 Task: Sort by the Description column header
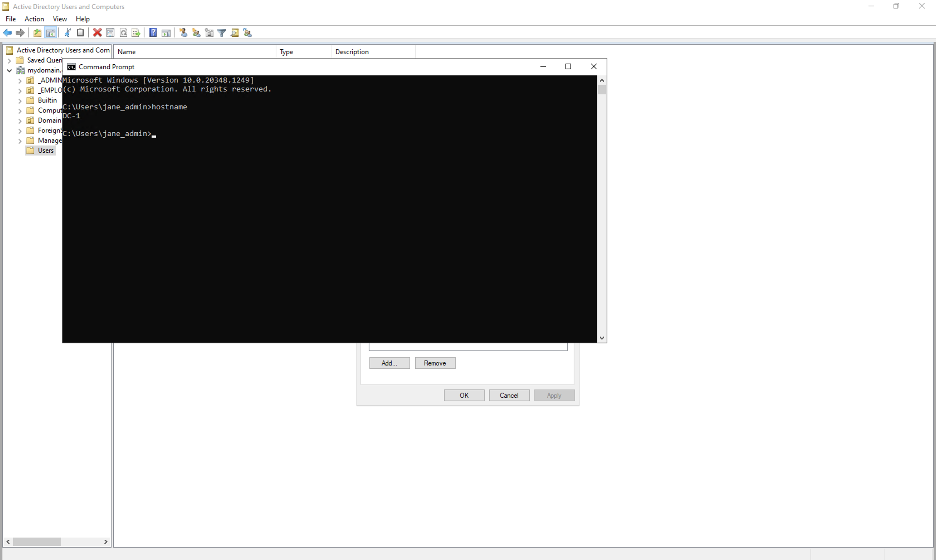(x=374, y=52)
